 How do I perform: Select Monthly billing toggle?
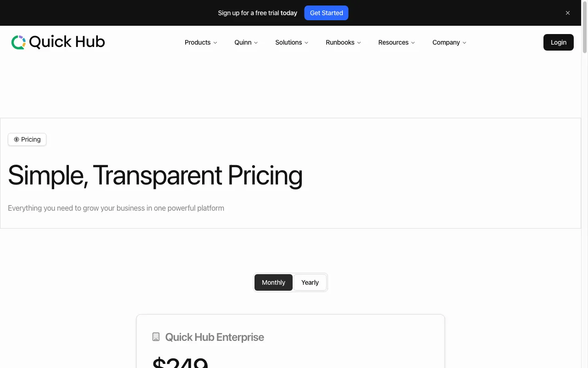(x=273, y=282)
